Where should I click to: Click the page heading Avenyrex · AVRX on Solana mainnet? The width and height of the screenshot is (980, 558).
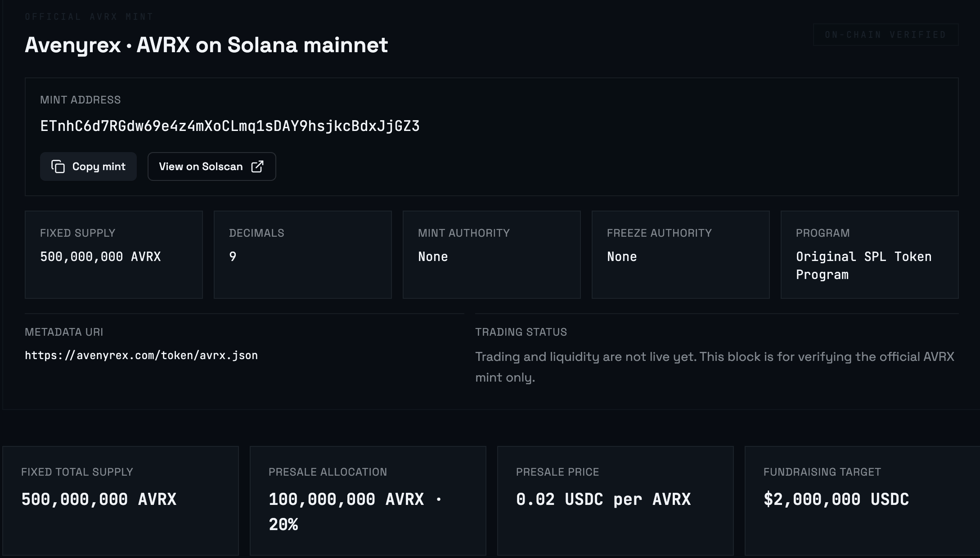point(206,45)
